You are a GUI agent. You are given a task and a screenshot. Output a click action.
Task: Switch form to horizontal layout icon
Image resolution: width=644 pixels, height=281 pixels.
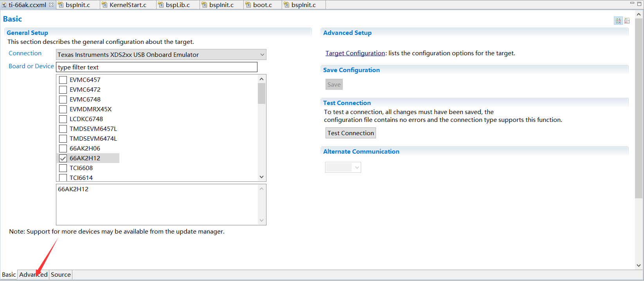[618, 21]
